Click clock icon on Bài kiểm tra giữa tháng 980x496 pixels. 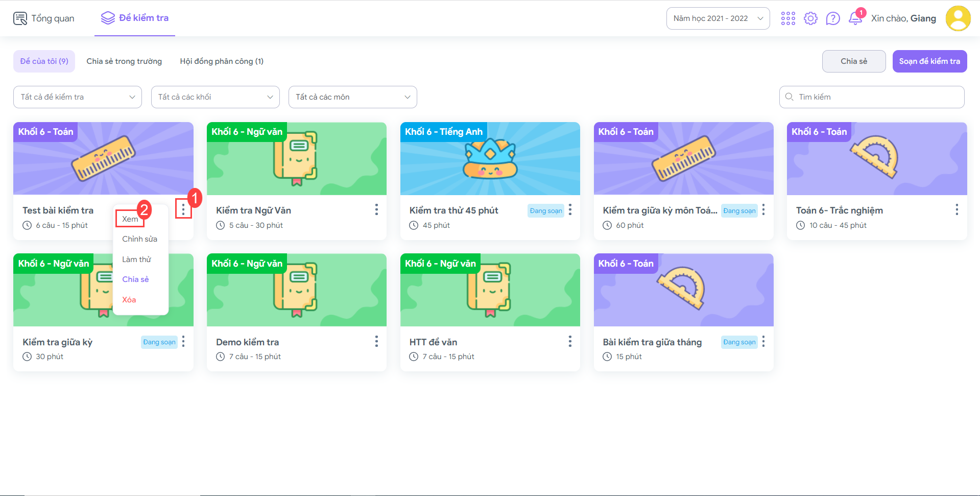coord(607,357)
